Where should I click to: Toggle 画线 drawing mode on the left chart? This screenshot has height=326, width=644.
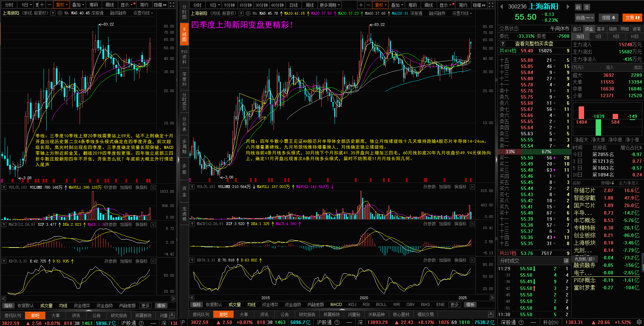110,5
